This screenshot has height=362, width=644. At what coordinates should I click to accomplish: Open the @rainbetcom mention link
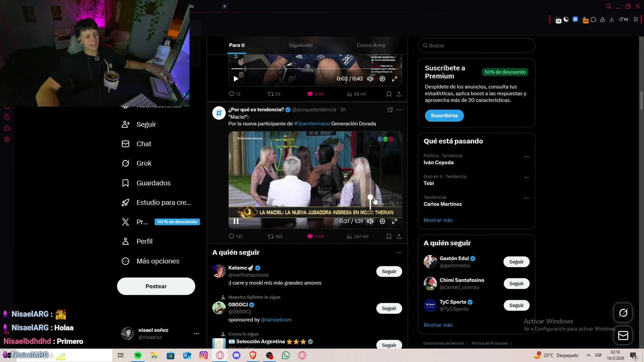point(276,320)
